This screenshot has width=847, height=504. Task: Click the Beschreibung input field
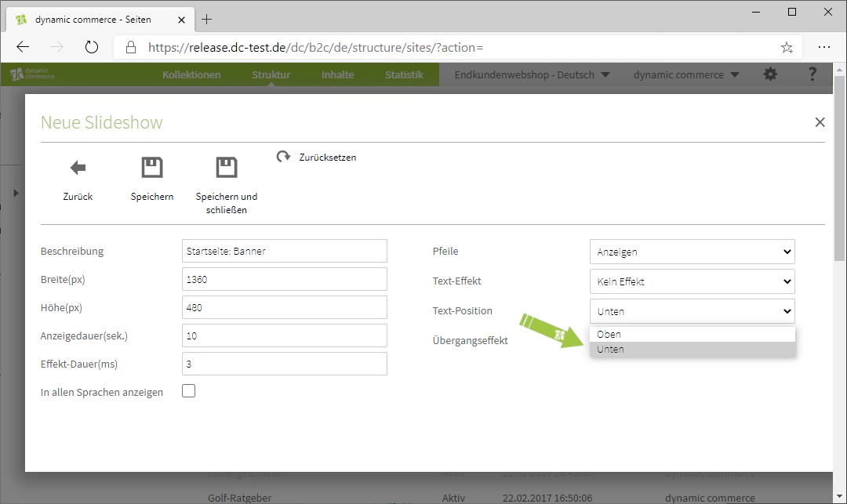285,251
